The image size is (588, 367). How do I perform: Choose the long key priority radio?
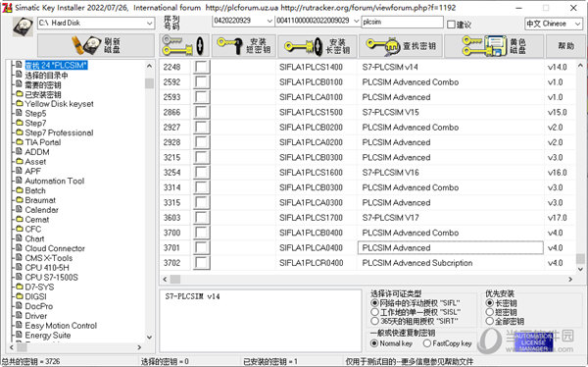(489, 303)
